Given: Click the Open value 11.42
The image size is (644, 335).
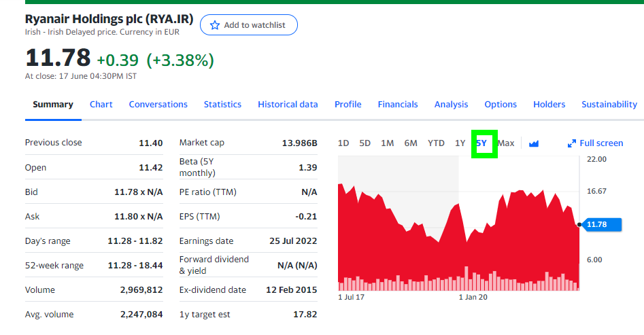Looking at the screenshot, I should (151, 167).
